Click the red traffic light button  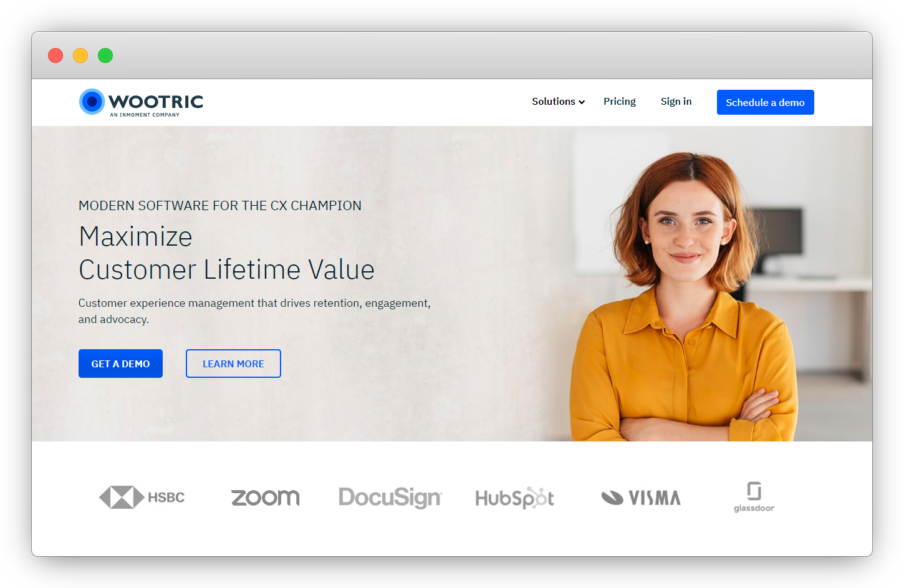coord(55,55)
